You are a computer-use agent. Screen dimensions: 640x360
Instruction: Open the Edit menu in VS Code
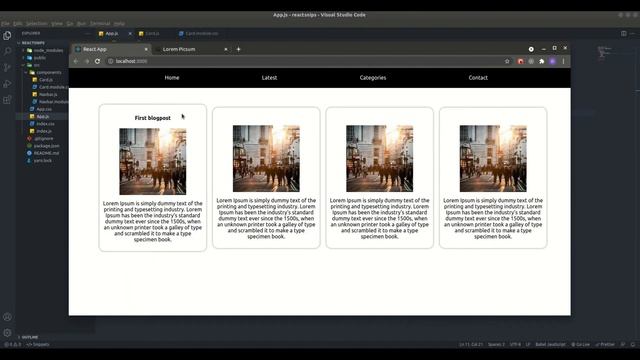point(18,24)
